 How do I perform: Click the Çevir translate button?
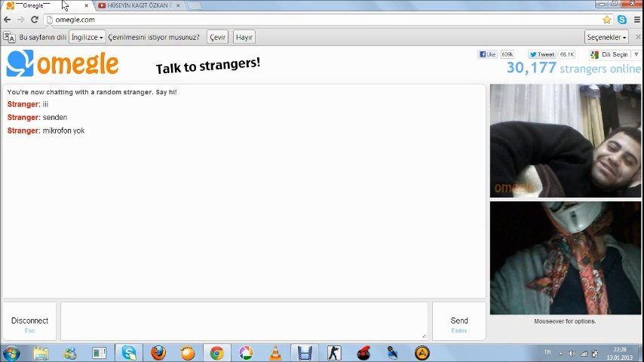(218, 37)
